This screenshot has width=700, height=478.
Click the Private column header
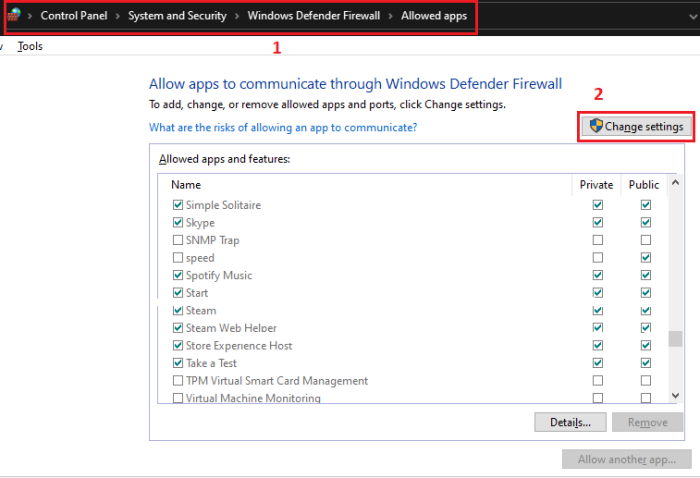pyautogui.click(x=596, y=185)
